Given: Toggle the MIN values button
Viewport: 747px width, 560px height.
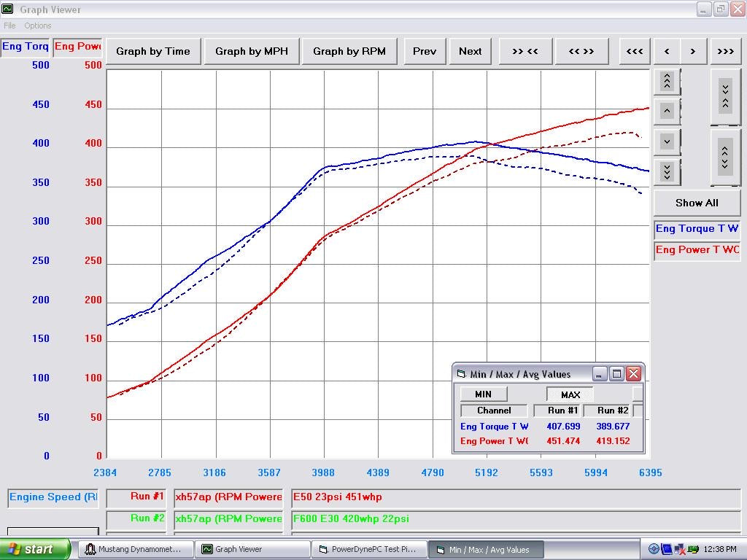Looking at the screenshot, I should tap(483, 394).
